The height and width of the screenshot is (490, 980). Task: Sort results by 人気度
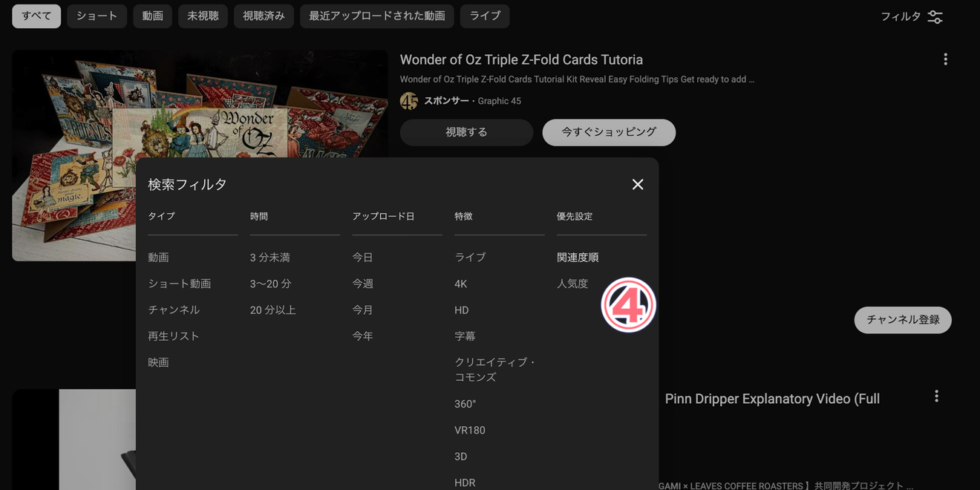point(572,284)
